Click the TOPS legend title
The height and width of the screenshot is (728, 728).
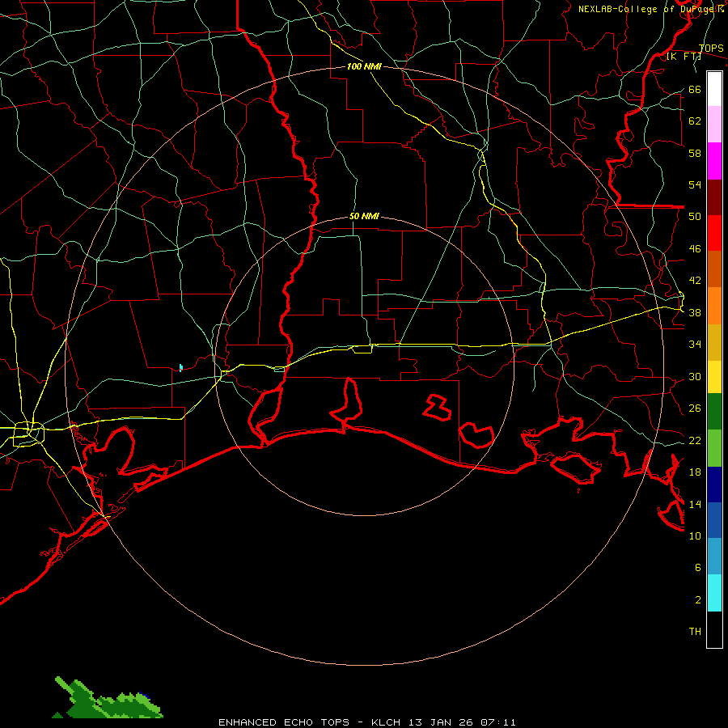pos(711,49)
